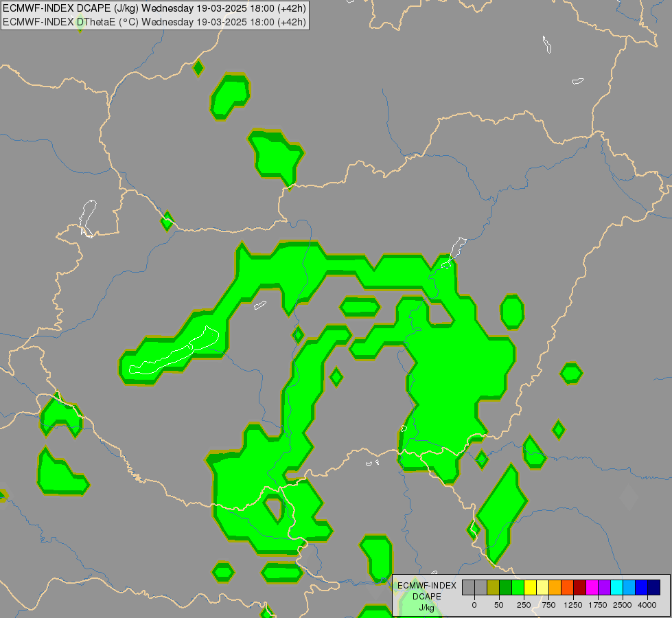Image resolution: width=672 pixels, height=618 pixels.
Task: Select the bright yellow legend swatch
Action: click(531, 588)
